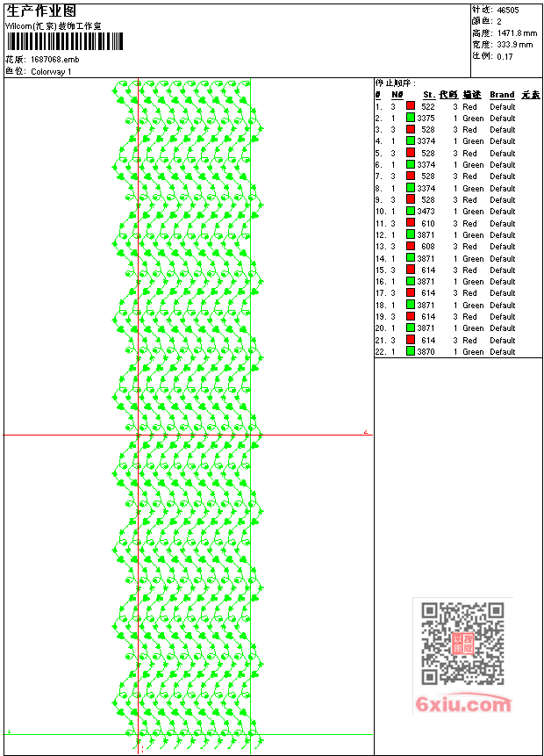This screenshot has width=544, height=756.
Task: Click the 'N#' needle column header
Action: [397, 95]
